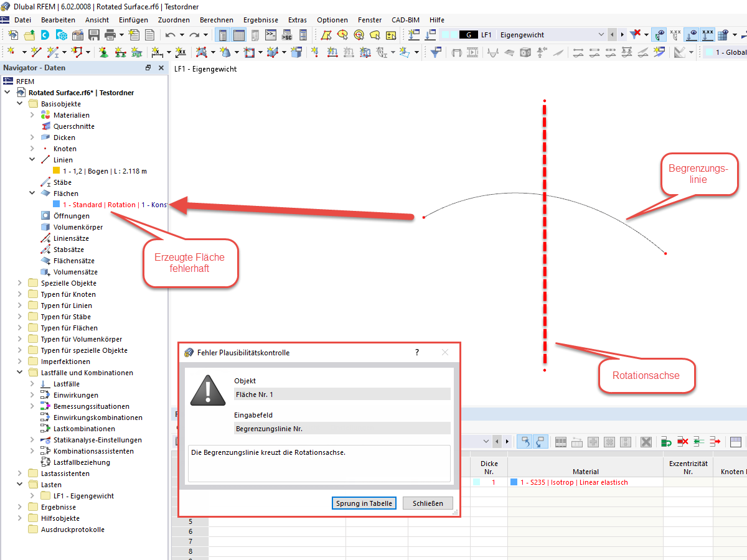Screen dimensions: 747x560
Task: Click the Sprung in Tabelle button
Action: [364, 503]
